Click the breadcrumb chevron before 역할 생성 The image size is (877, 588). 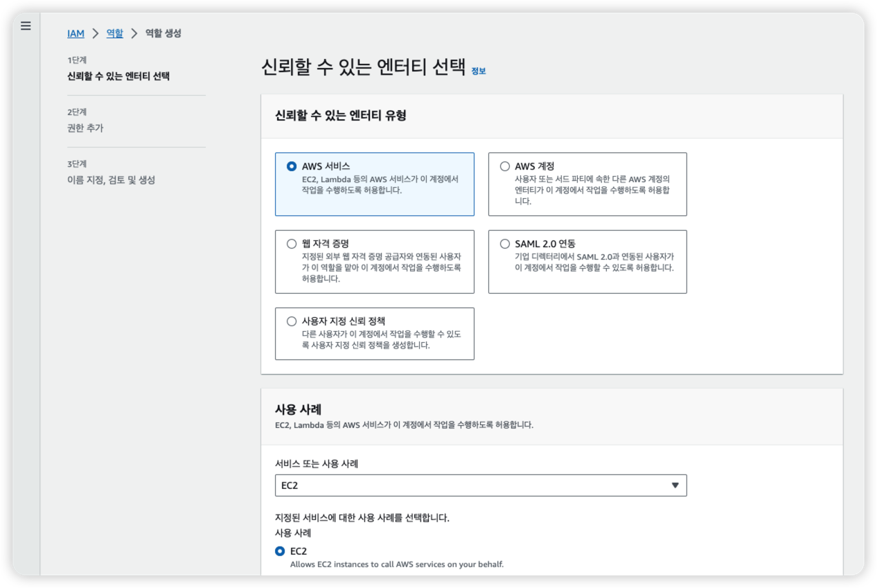tap(134, 33)
